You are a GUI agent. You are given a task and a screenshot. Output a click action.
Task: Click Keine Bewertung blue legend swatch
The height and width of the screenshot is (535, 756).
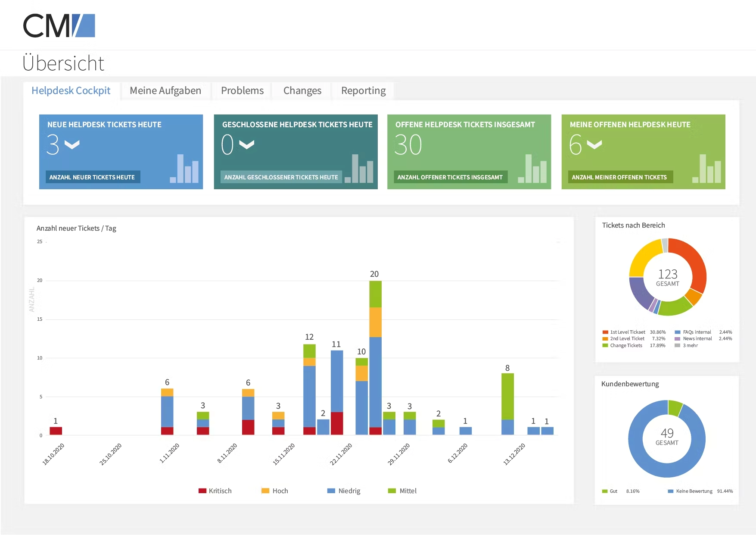click(x=671, y=491)
